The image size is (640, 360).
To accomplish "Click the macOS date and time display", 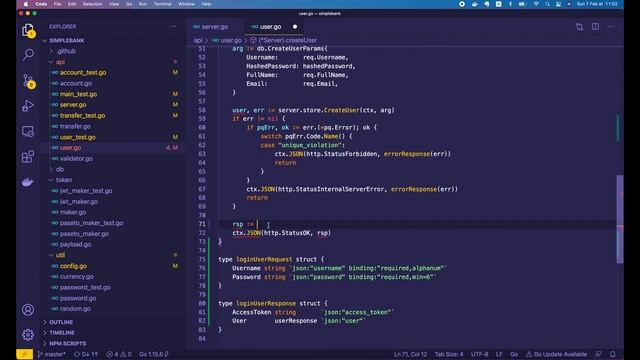I will click(597, 4).
